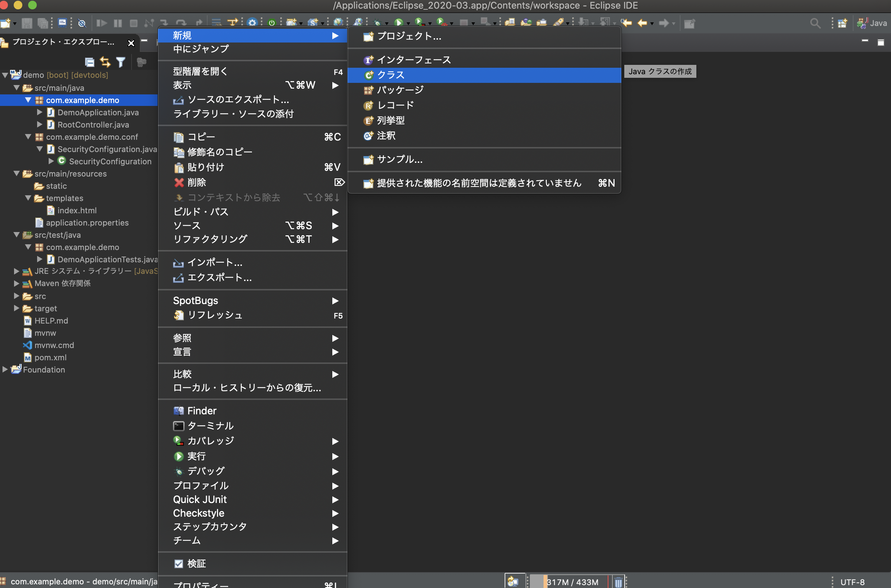Choose クラス in the New submenu
The image size is (891, 588).
[391, 75]
